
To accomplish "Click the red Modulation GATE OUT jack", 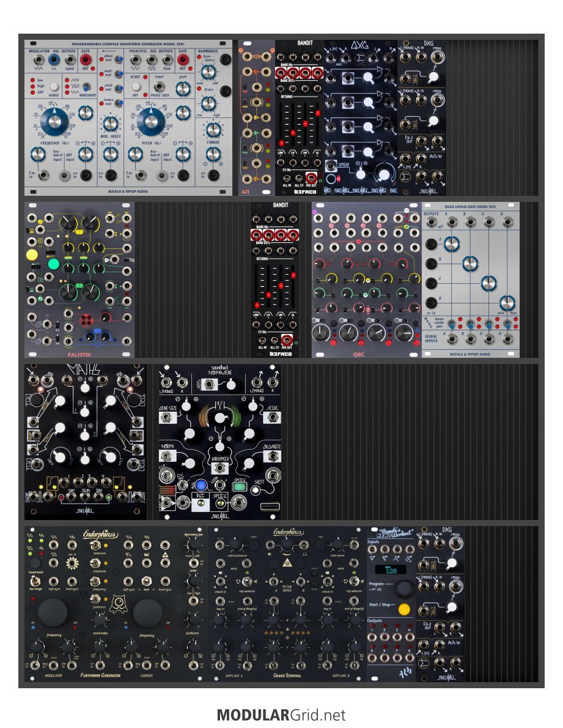I will coord(86,59).
